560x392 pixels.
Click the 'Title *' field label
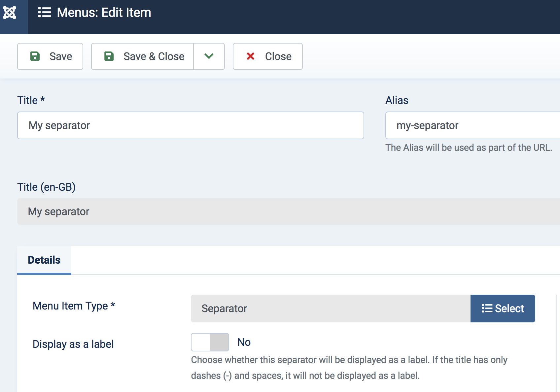31,100
